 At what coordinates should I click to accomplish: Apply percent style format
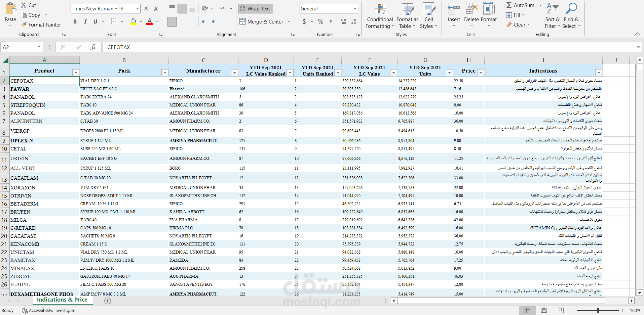(x=321, y=21)
